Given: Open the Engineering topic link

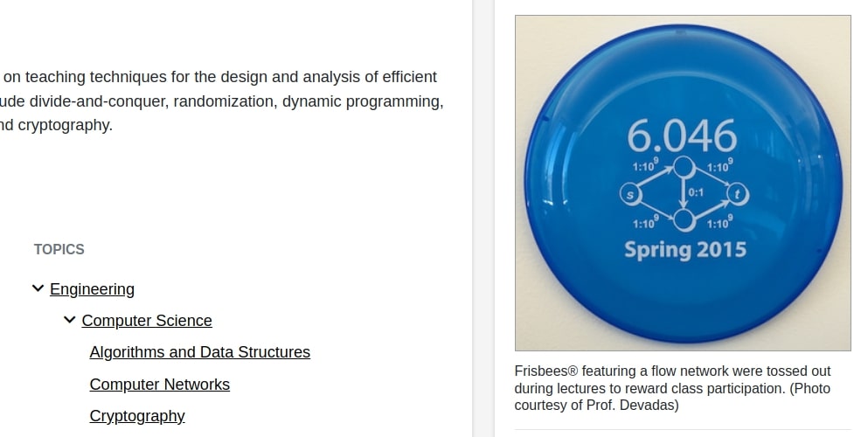Looking at the screenshot, I should [92, 289].
